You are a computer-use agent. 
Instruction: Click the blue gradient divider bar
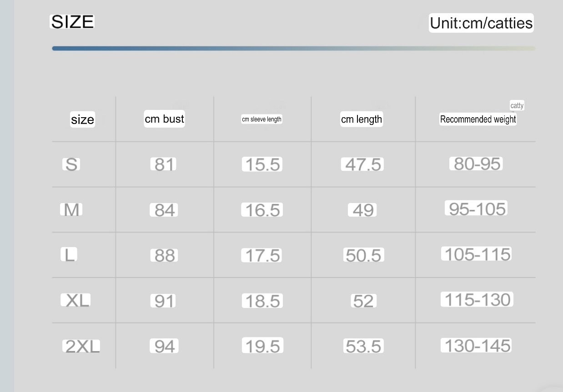(x=293, y=48)
